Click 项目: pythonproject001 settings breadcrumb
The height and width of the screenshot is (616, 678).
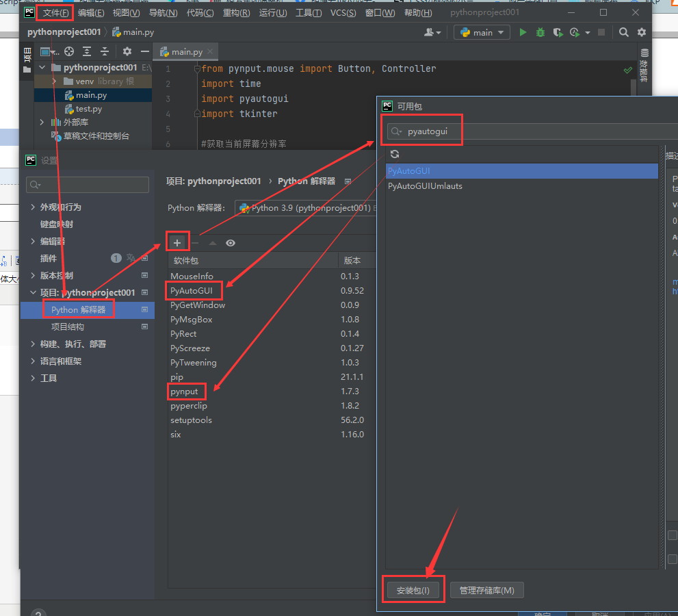point(213,181)
